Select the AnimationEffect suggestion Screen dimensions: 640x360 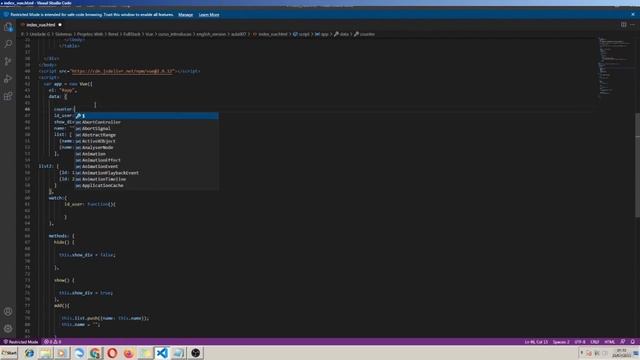pyautogui.click(x=147, y=160)
